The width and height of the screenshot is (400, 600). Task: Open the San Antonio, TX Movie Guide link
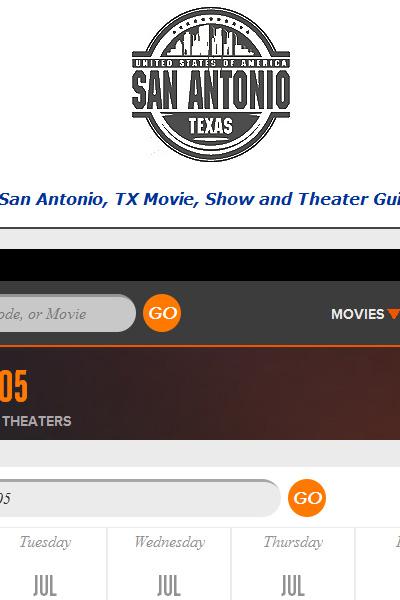(200, 199)
